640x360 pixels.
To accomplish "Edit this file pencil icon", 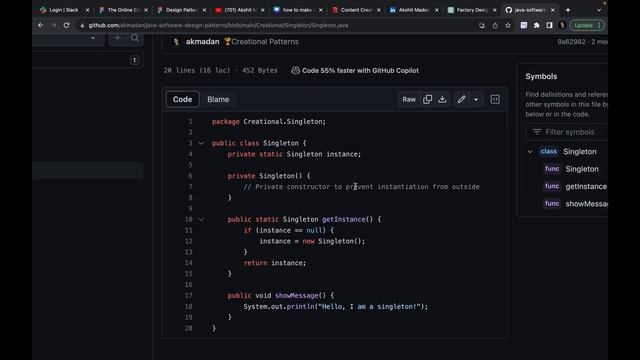I will [461, 99].
